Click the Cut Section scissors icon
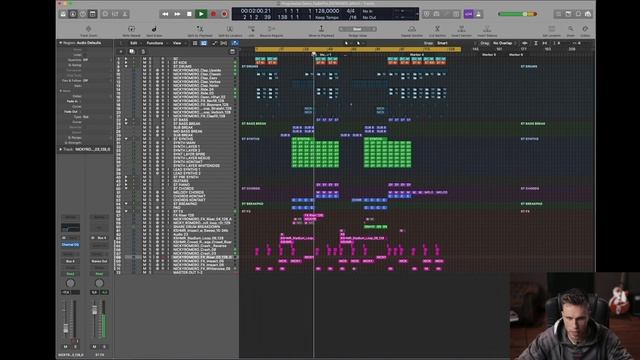This screenshot has height=360, width=640. (x=437, y=29)
